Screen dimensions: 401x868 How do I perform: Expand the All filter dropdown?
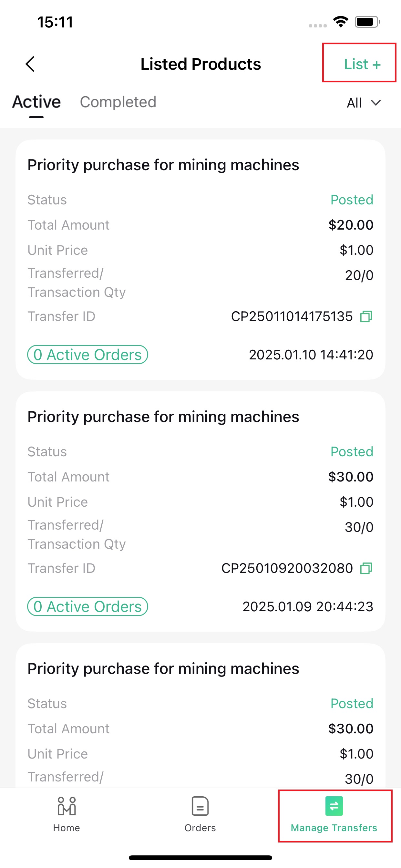tap(364, 103)
